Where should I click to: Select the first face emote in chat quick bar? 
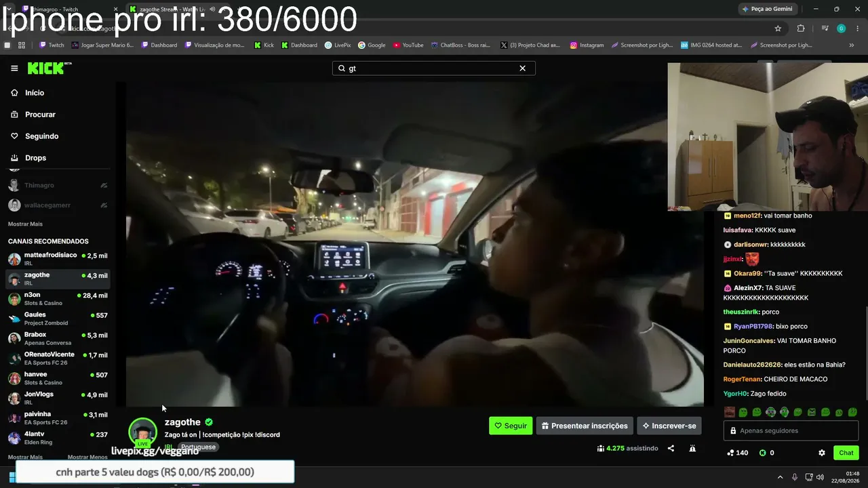(730, 412)
